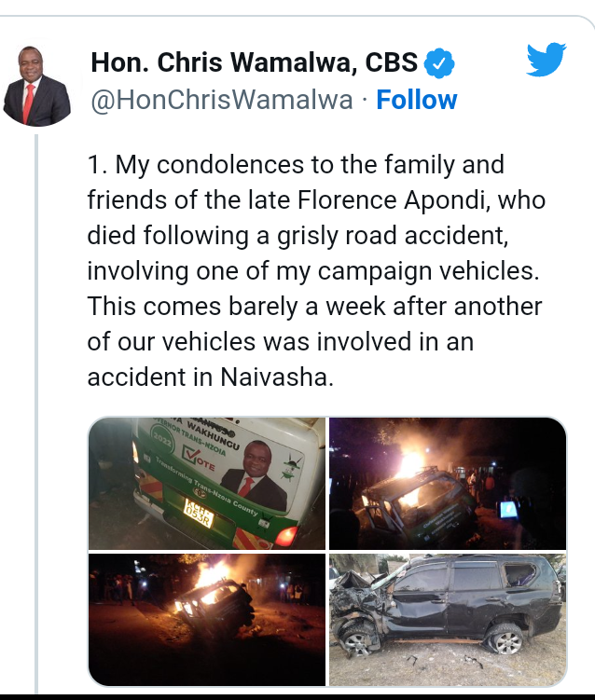
Task: Open the bottom-left night fire photo
Action: click(207, 620)
